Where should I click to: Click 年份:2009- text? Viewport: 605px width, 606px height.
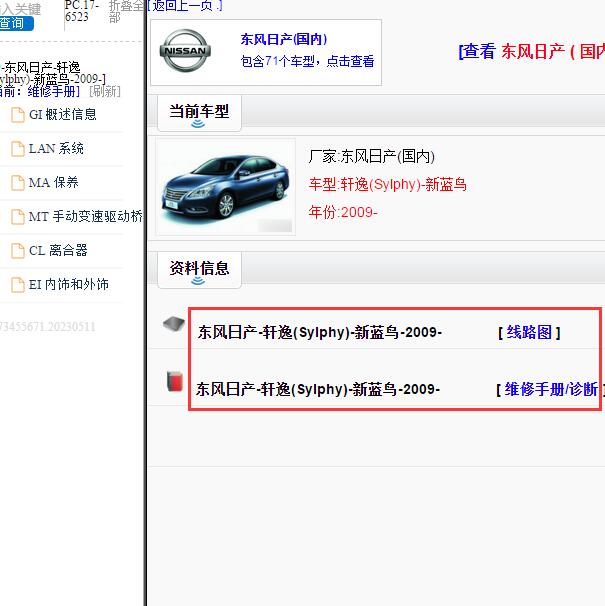(x=343, y=212)
